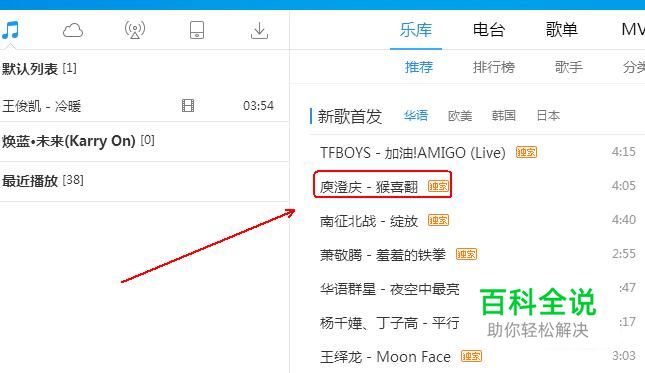Viewport: 645px width, 373px height.
Task: Open the radio broadcast tab icon
Action: 135,30
